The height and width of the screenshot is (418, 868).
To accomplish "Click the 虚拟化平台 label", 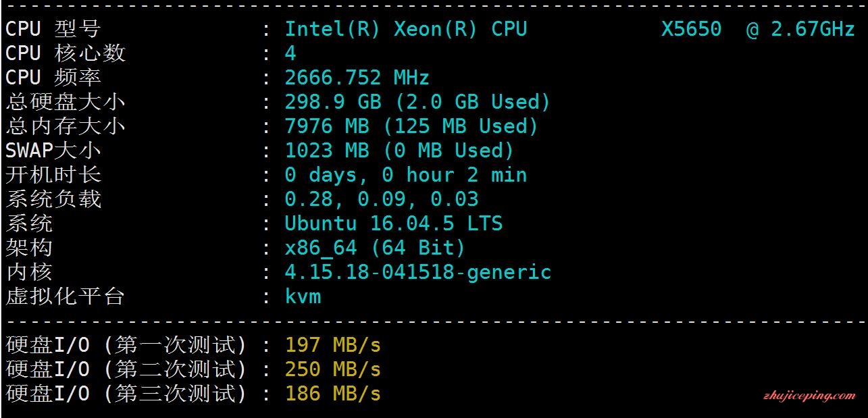I will [66, 296].
